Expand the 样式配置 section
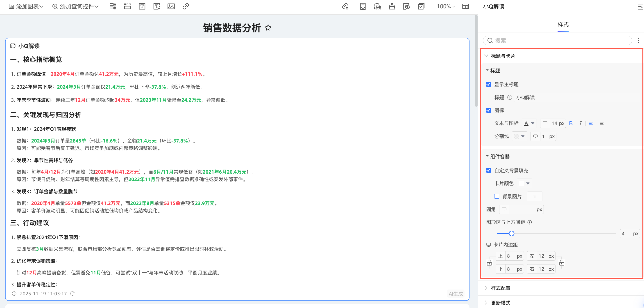Viewport: 644px width, 308px height. pyautogui.click(x=500, y=288)
